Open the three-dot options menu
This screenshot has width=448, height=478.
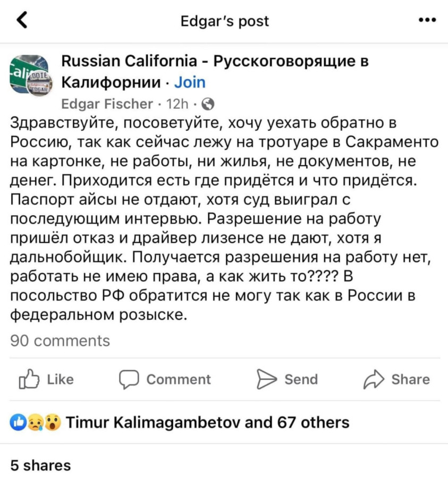click(x=428, y=20)
